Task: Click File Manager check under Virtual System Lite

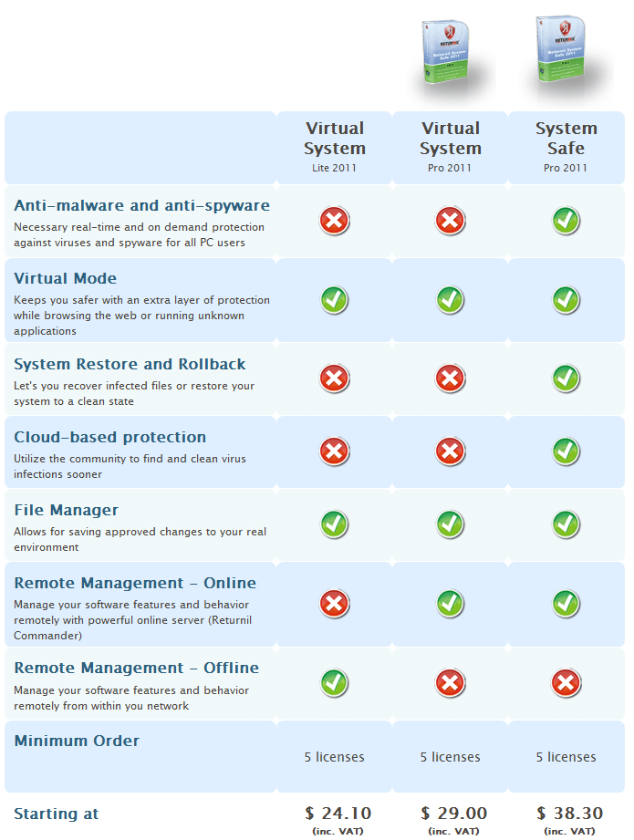Action: coord(335,524)
